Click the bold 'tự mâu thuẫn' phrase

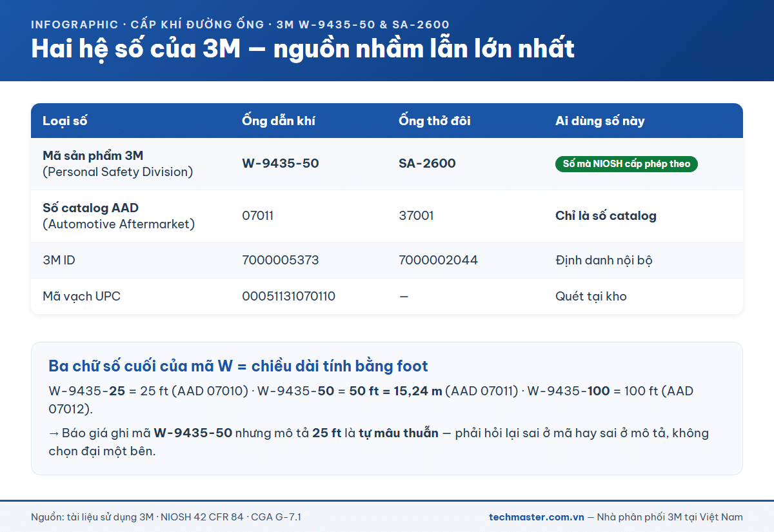(399, 433)
